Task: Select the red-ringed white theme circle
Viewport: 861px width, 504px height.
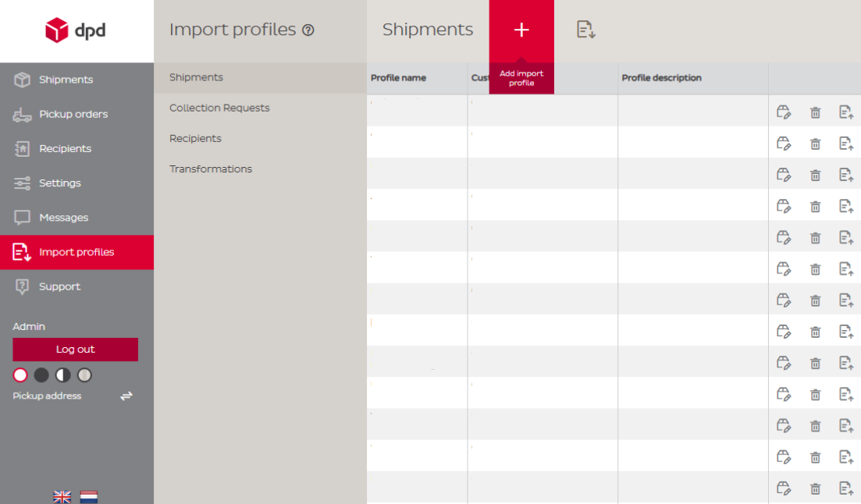Action: (x=20, y=375)
